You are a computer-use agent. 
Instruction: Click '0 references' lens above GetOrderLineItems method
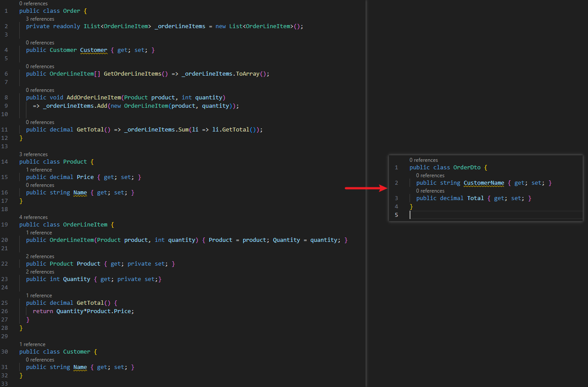40,66
